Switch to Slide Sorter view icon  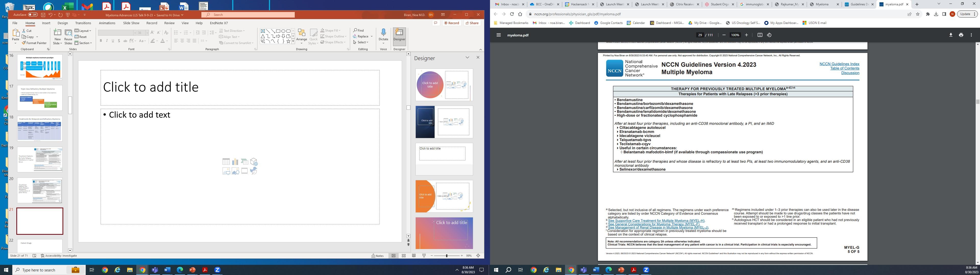click(x=404, y=256)
